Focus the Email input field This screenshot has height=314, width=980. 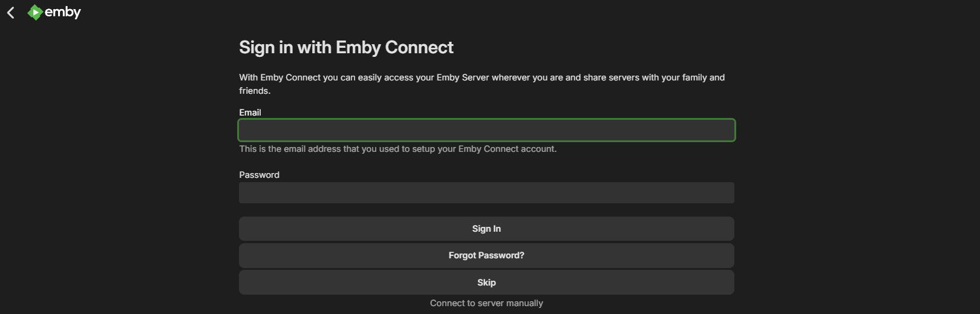[x=486, y=130]
